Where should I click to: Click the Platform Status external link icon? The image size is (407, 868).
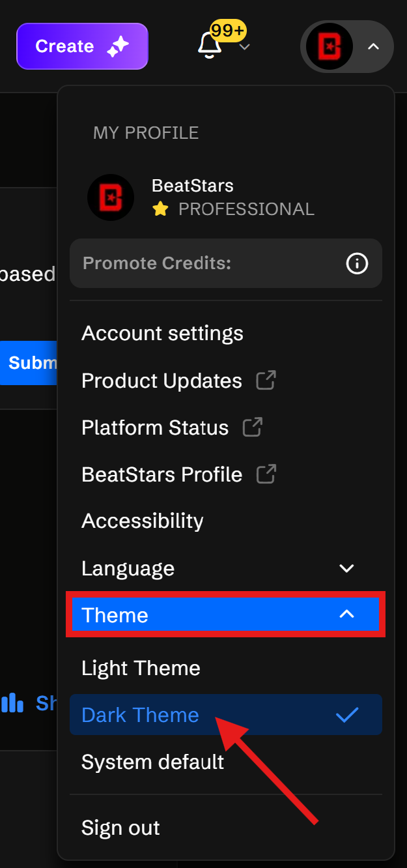click(251, 427)
